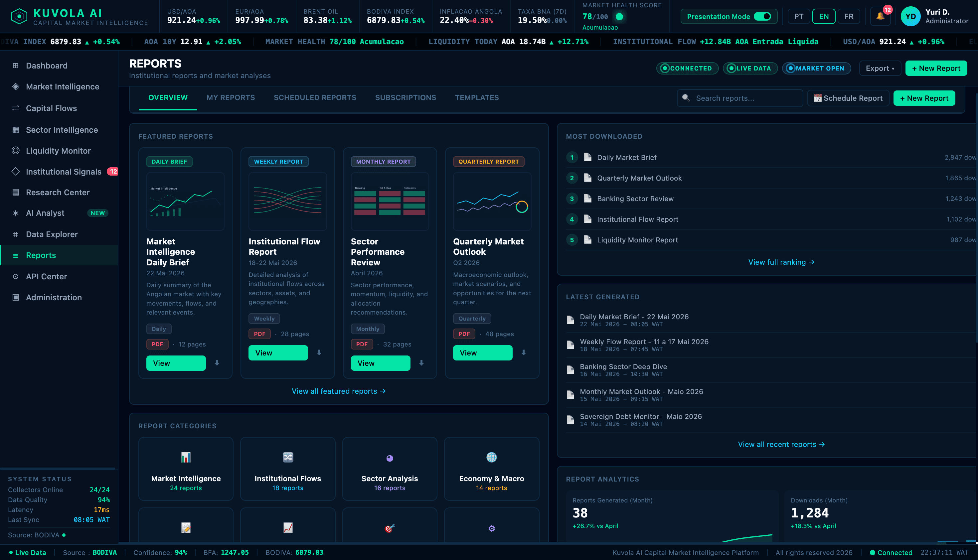
Task: Follow the View all recent reports link
Action: [x=781, y=445]
